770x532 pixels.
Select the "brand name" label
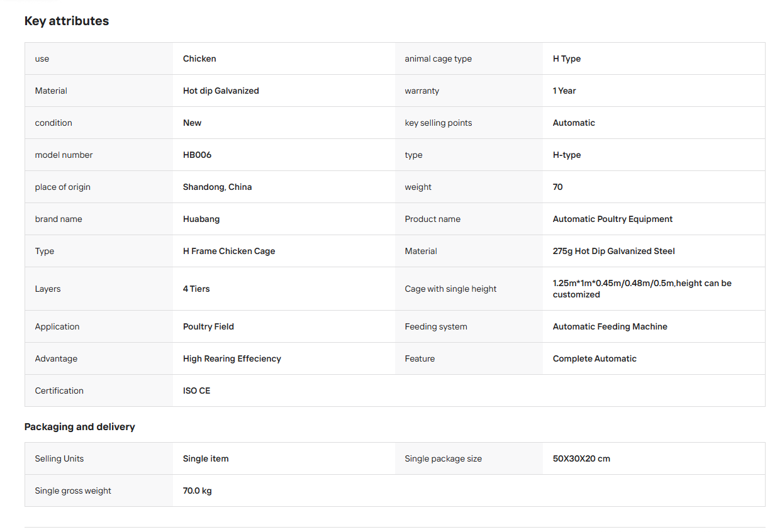(x=59, y=219)
